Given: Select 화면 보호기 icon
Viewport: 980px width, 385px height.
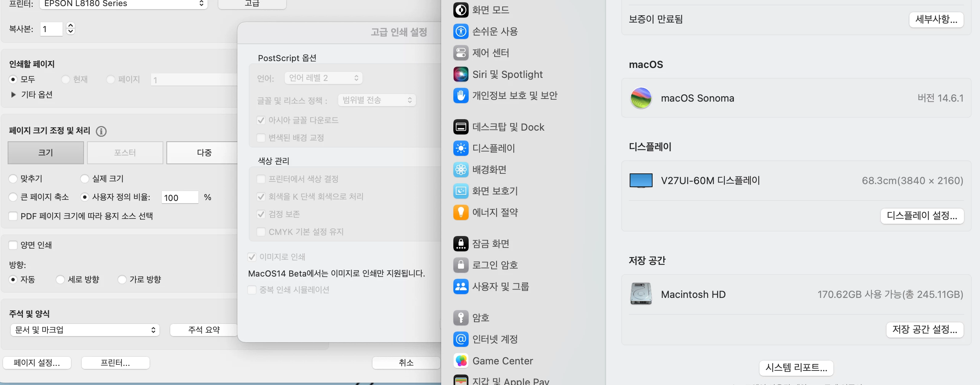Looking at the screenshot, I should [x=461, y=191].
